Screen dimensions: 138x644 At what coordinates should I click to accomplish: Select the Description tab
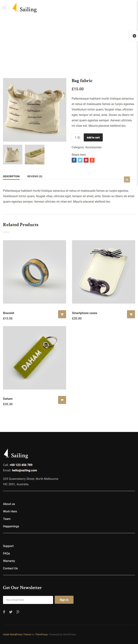[11, 176]
